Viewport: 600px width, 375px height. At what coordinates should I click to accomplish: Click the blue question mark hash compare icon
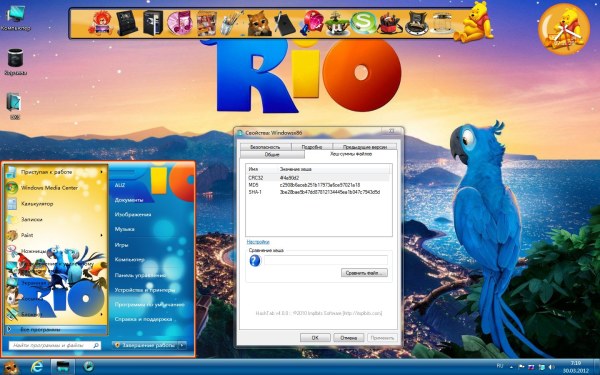pos(255,261)
